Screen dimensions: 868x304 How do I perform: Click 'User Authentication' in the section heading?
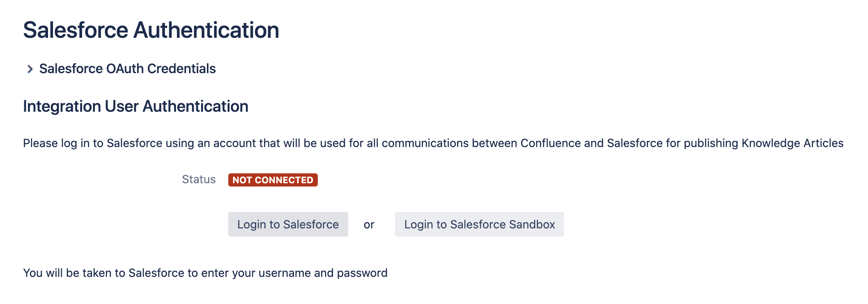[x=177, y=106]
